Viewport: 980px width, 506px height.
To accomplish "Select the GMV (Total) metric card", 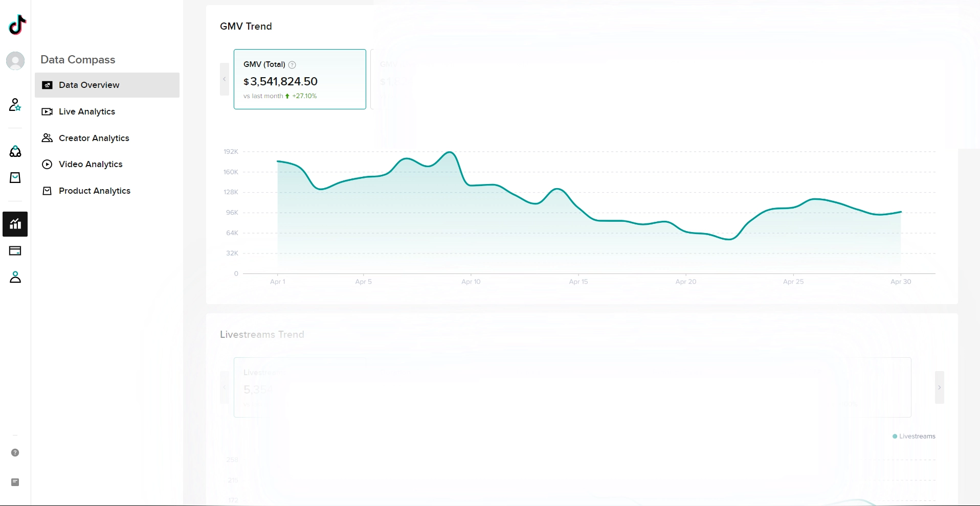I will [300, 79].
